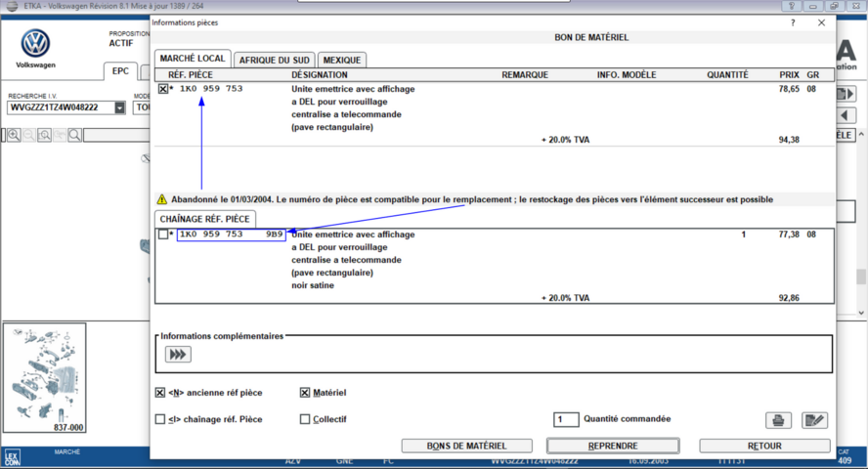The width and height of the screenshot is (868, 469).
Task: Uncheck <N> ancienne réf pièce
Action: point(160,393)
